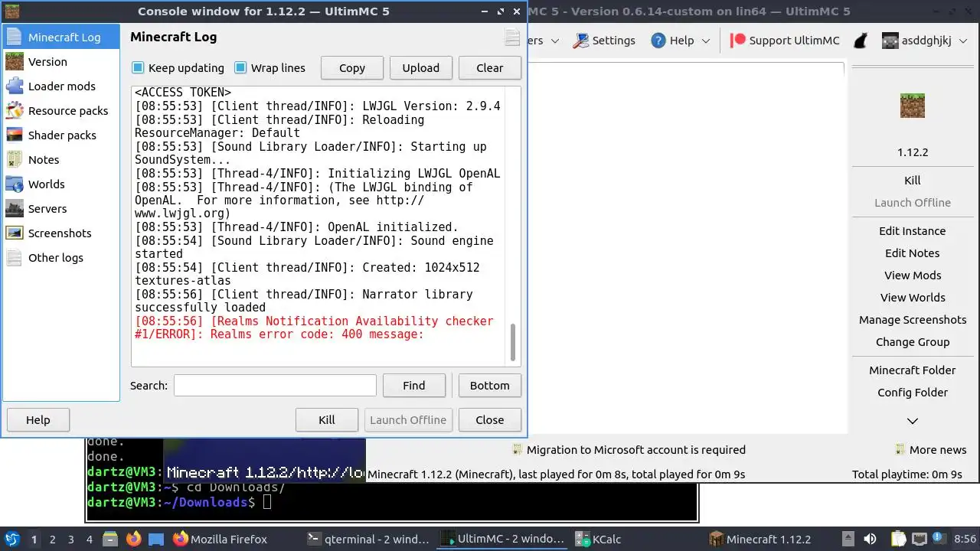Copy the Minecraft log
The image size is (980, 551).
(352, 67)
